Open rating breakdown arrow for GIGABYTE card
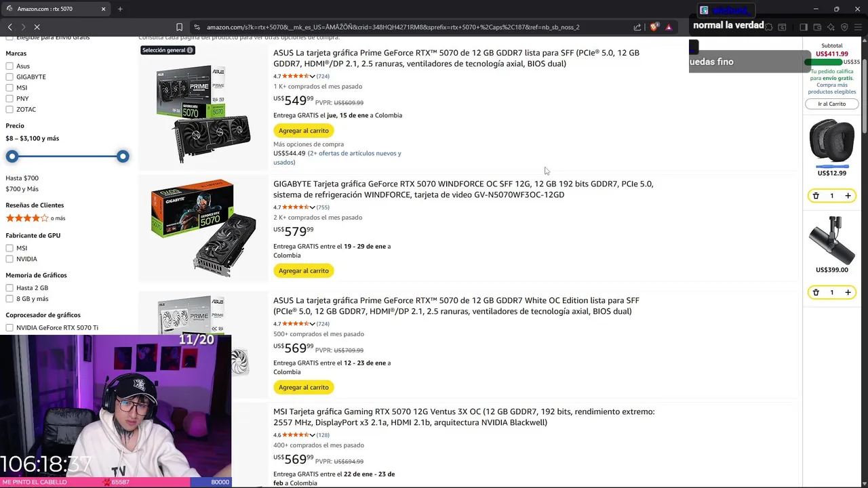The image size is (868, 488). pos(312,207)
